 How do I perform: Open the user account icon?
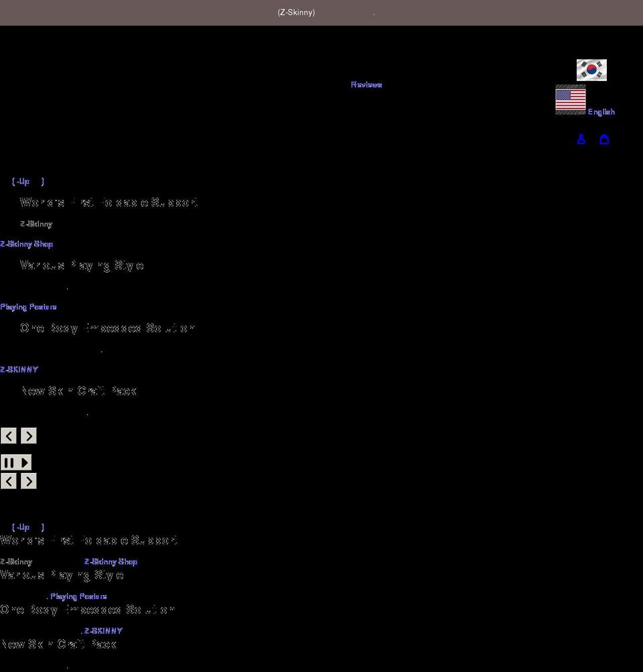[581, 139]
